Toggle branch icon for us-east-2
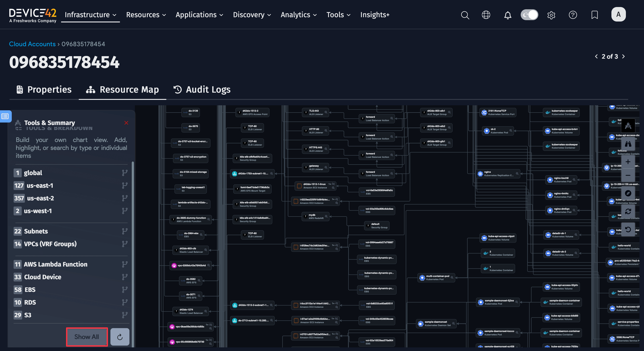 [x=124, y=198]
